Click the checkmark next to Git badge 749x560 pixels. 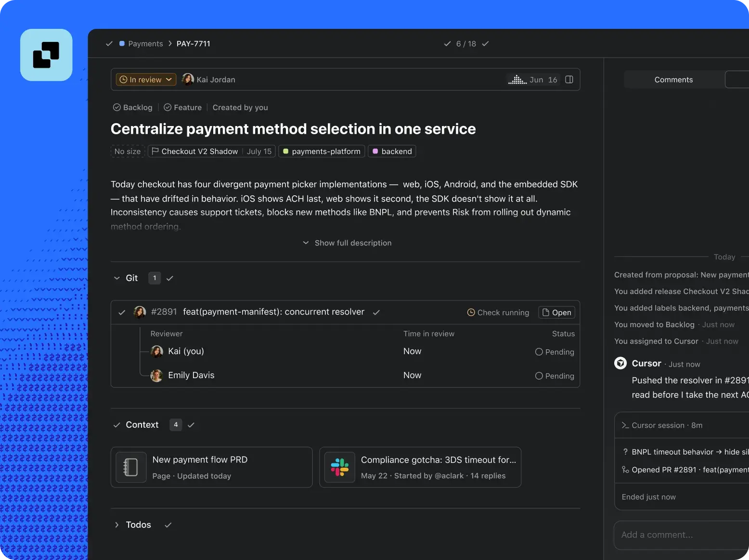(x=170, y=278)
